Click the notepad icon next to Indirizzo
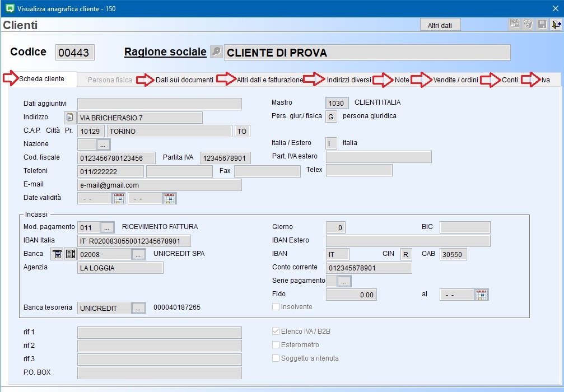This screenshot has width=564, height=392. point(70,118)
